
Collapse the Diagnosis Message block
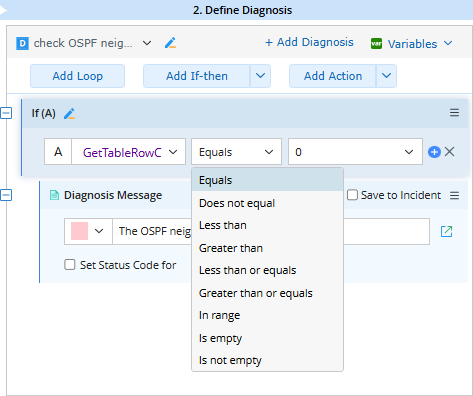pyautogui.click(x=6, y=195)
